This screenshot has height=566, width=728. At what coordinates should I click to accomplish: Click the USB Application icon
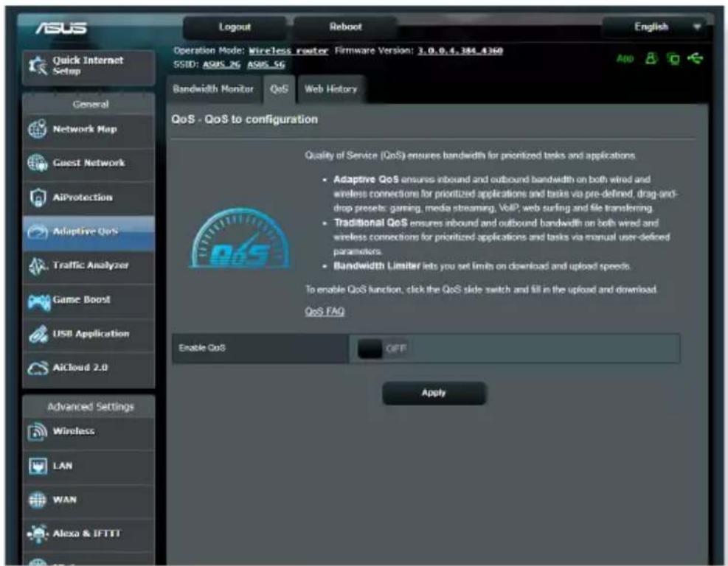click(38, 334)
